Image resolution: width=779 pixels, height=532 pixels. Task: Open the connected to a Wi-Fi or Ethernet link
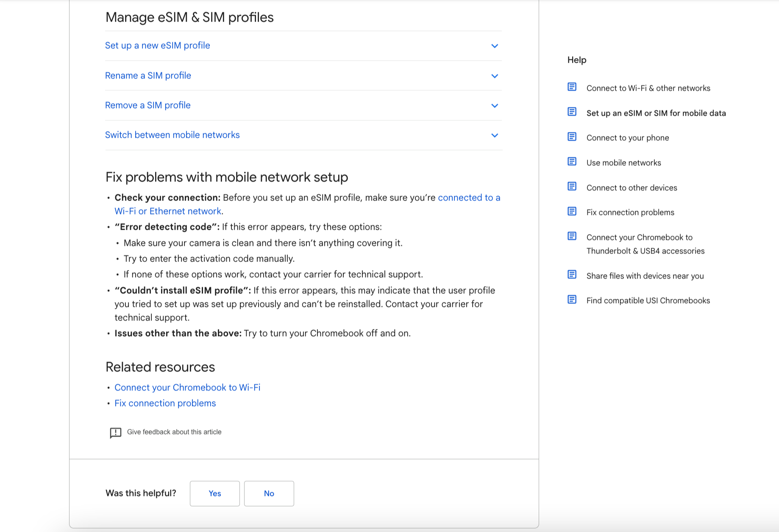[x=469, y=198]
